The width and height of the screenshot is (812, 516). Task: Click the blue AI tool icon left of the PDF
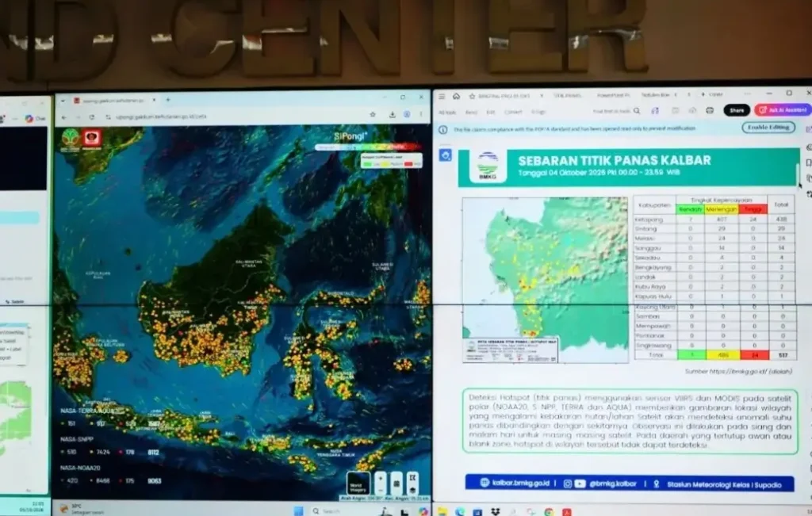[446, 155]
